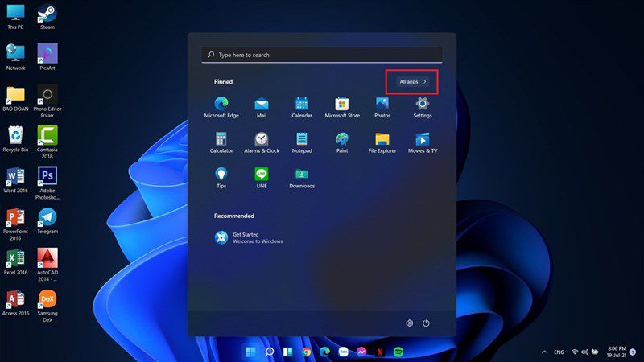Click the volume tray icon
This screenshot has height=362, width=644.
click(x=584, y=352)
